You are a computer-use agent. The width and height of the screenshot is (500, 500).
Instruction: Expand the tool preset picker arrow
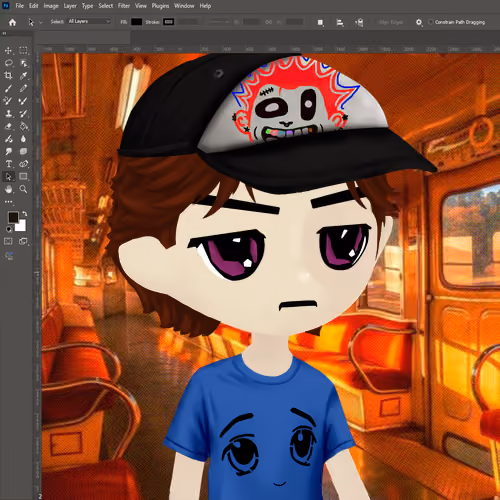[41, 22]
